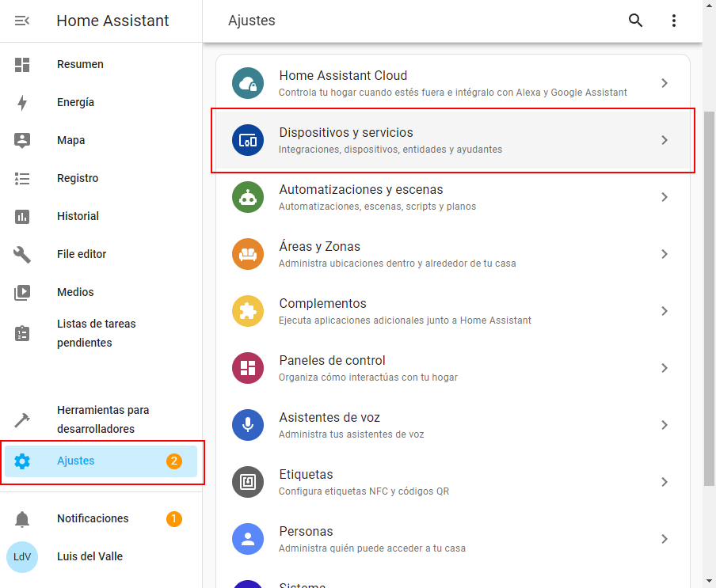Image resolution: width=716 pixels, height=588 pixels.
Task: Open Notificaciones panel
Action: click(92, 518)
